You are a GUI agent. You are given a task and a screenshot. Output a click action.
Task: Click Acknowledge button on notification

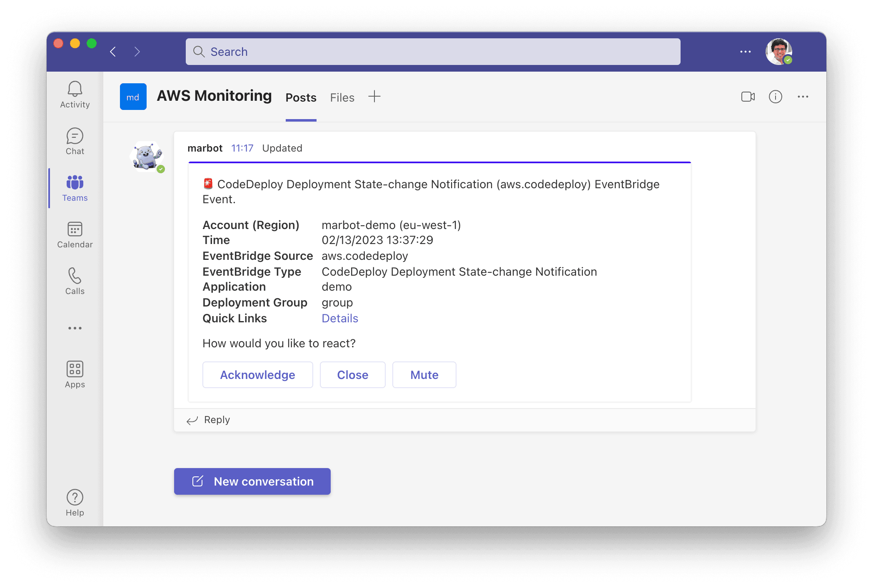[x=257, y=375]
